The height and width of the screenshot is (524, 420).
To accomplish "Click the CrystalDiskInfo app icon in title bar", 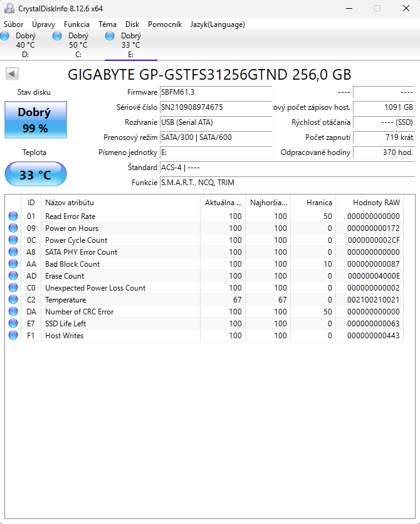I will (9, 8).
